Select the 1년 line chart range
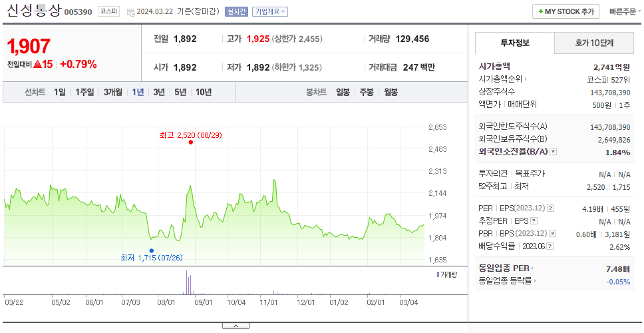The width and height of the screenshot is (644, 333). (138, 92)
